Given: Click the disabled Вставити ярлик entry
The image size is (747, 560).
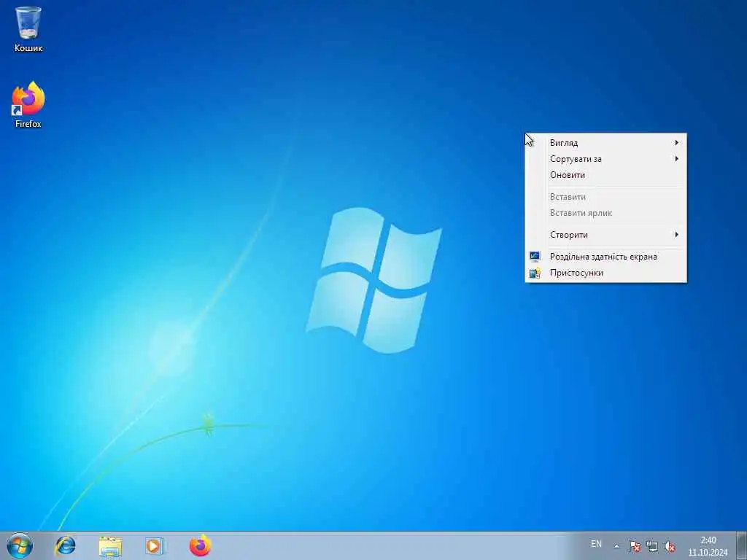Looking at the screenshot, I should point(606,213).
